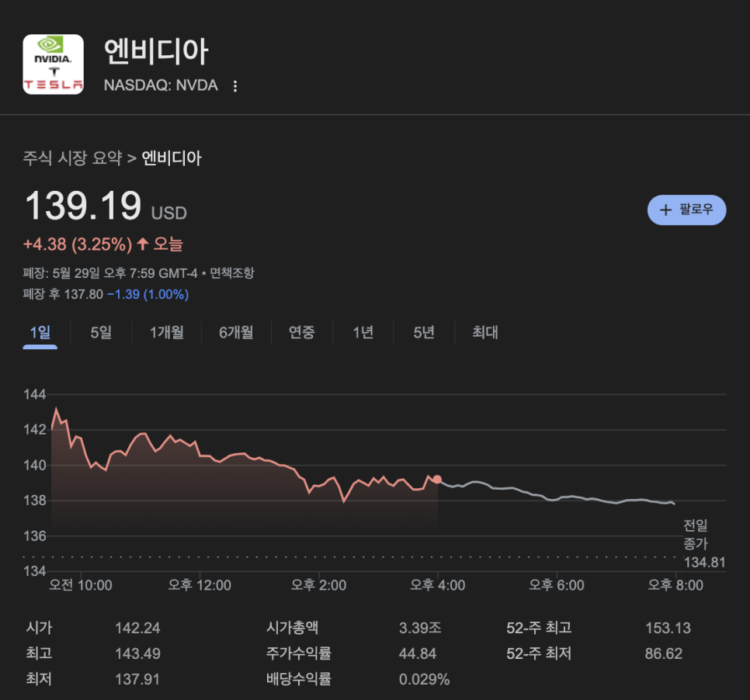This screenshot has height=700, width=750.
Task: Click the 시가총액 label
Action: (x=292, y=628)
